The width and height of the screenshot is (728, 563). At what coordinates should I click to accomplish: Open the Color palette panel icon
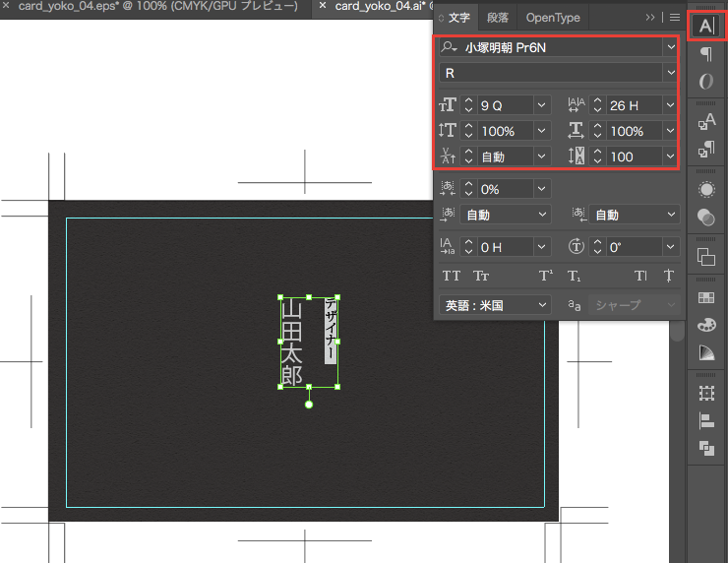click(x=706, y=325)
